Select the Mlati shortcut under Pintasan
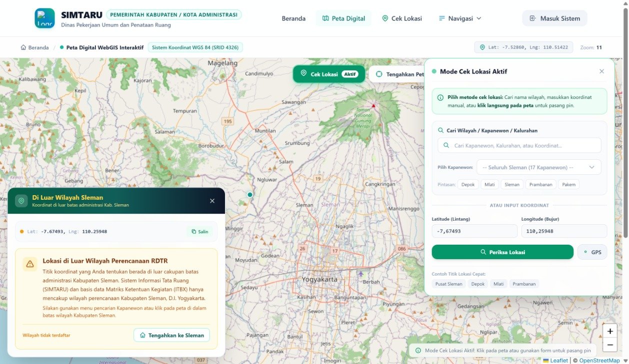629x364 pixels. 489,184
